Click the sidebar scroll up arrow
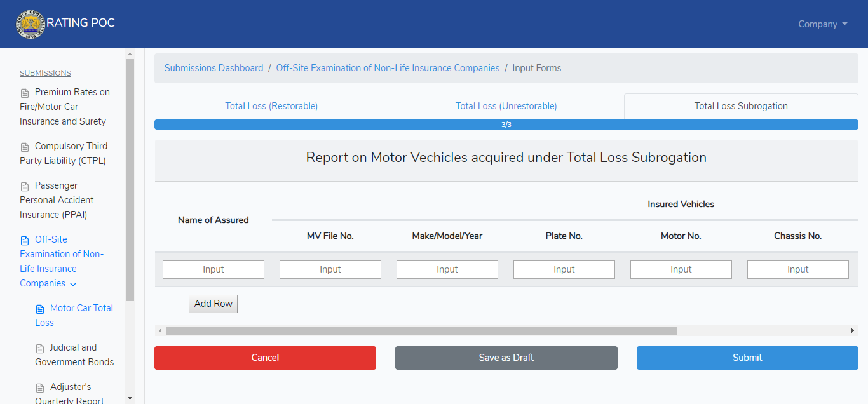 pyautogui.click(x=130, y=54)
